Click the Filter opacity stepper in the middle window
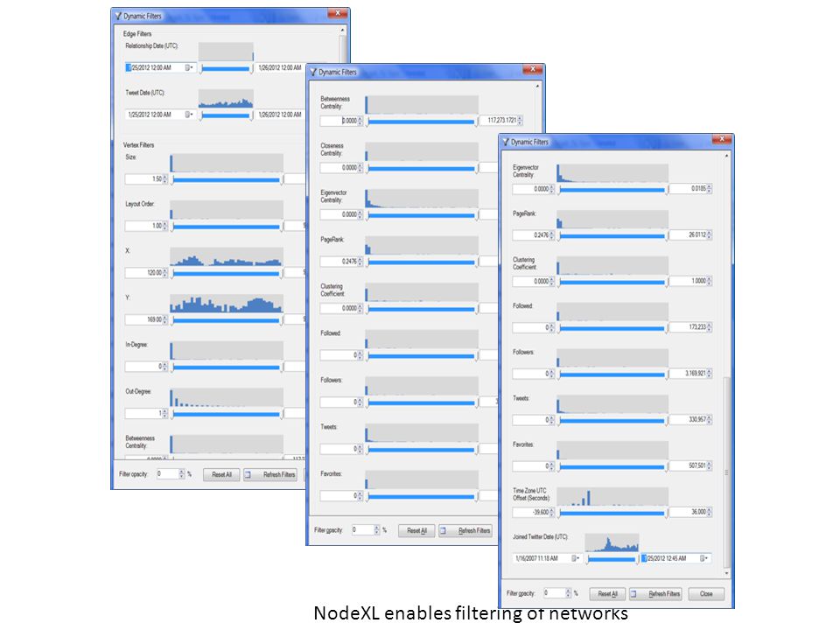This screenshot has width=840, height=630. tap(377, 530)
